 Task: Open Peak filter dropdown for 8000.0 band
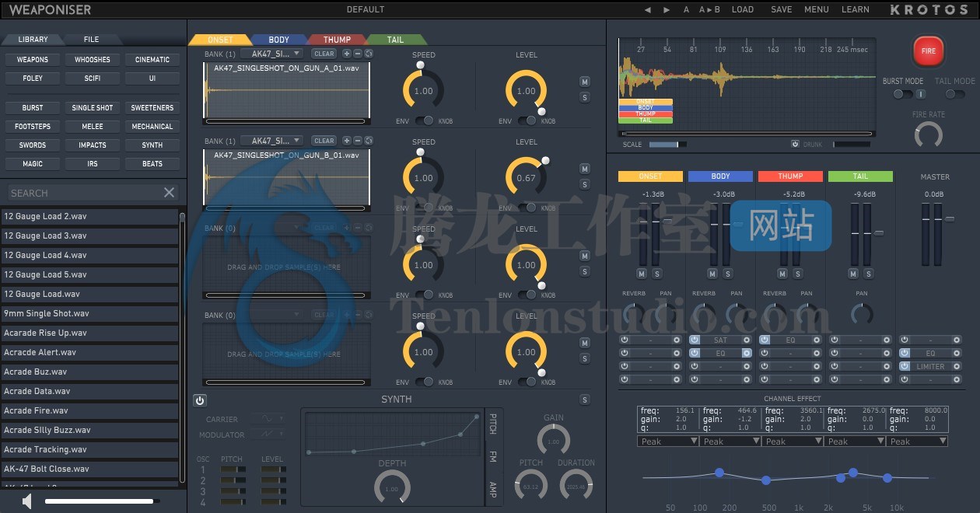[x=917, y=441]
